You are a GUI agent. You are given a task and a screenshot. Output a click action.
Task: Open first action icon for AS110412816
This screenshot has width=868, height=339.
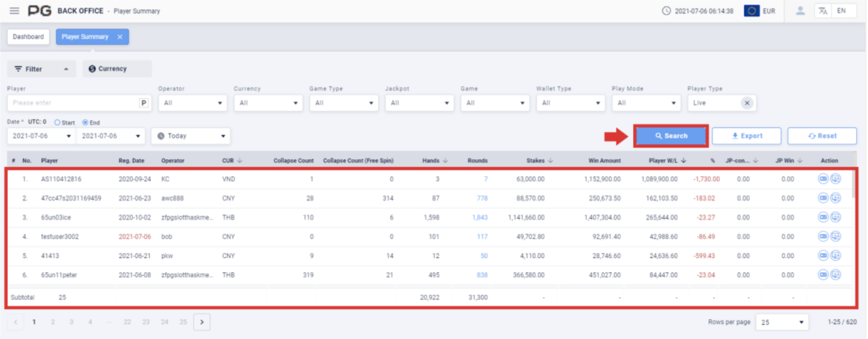click(x=823, y=179)
